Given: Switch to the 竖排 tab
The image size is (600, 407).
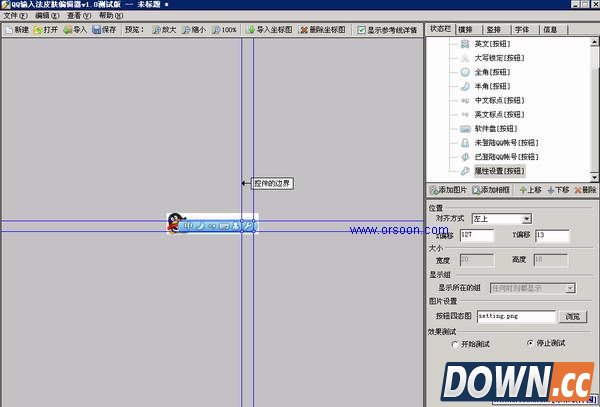Looking at the screenshot, I should [x=494, y=30].
